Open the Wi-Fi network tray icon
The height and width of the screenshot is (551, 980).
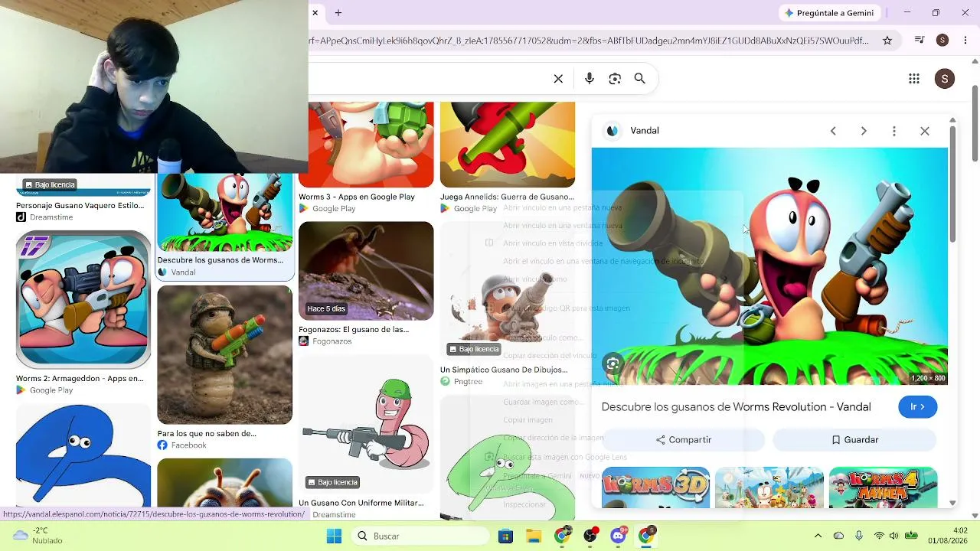coord(879,536)
